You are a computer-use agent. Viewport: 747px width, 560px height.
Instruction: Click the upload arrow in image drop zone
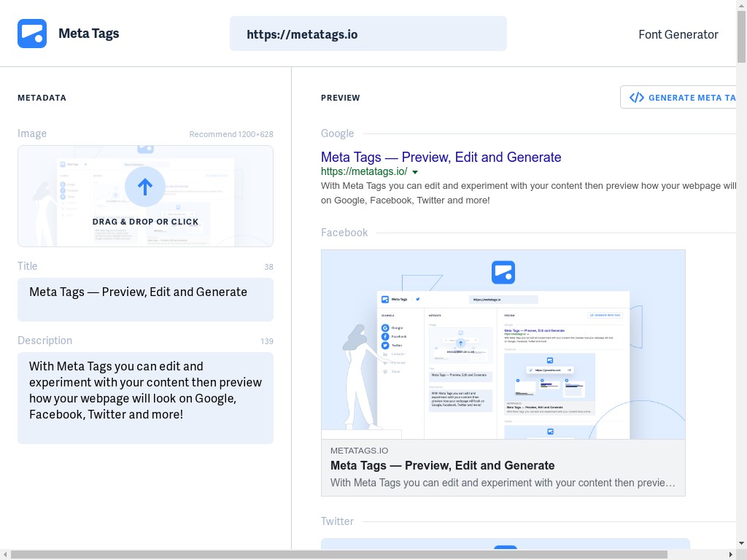(145, 187)
